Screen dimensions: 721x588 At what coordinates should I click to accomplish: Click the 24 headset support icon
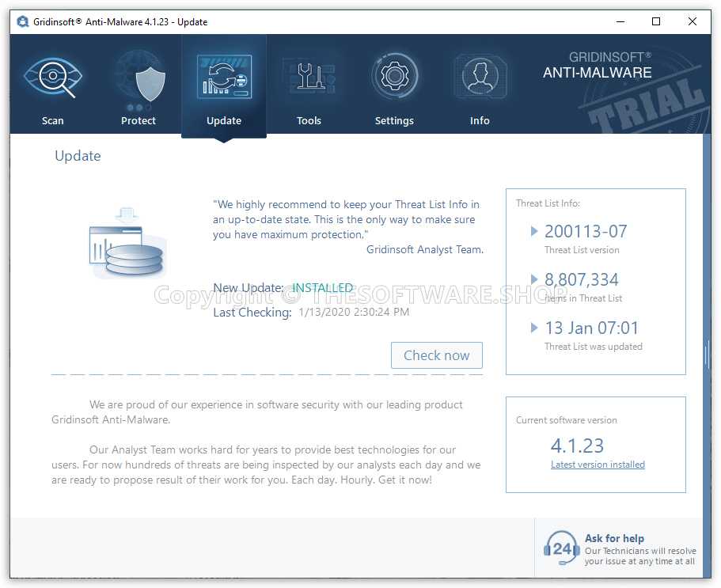pyautogui.click(x=561, y=548)
